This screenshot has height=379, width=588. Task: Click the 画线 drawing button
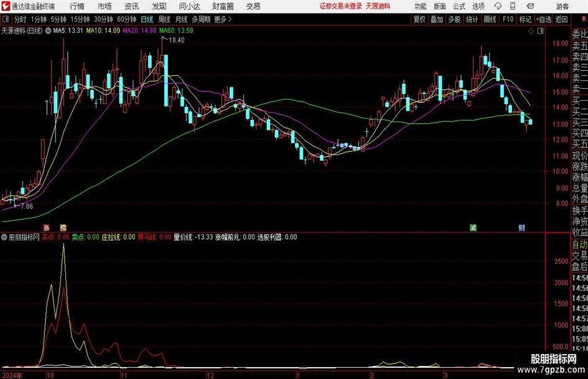tap(490, 19)
